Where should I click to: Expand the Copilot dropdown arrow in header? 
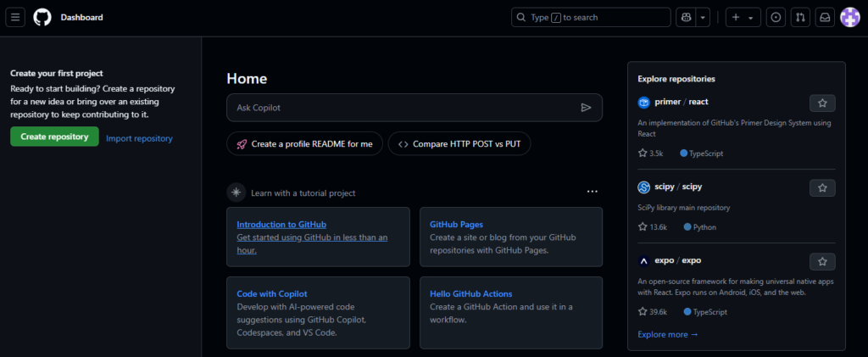coord(703,17)
